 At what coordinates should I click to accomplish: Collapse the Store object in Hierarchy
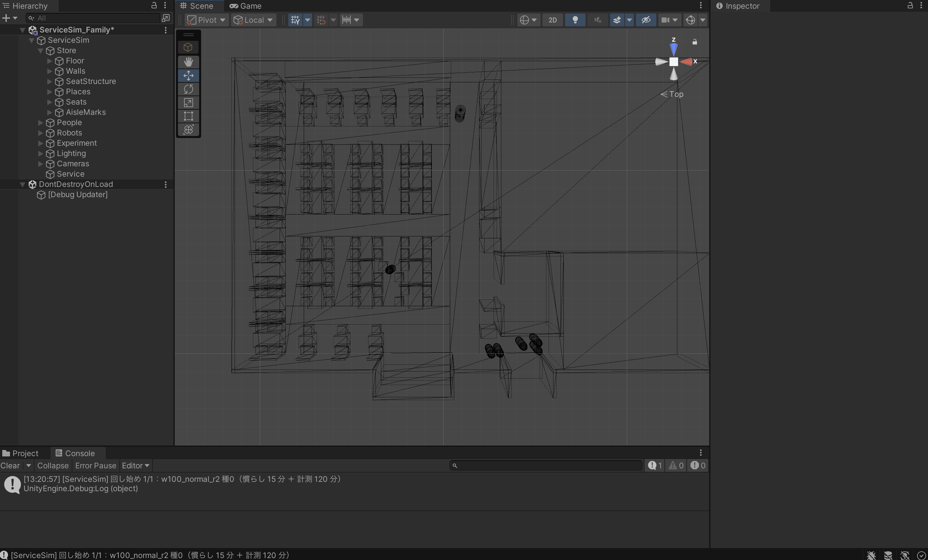41,51
